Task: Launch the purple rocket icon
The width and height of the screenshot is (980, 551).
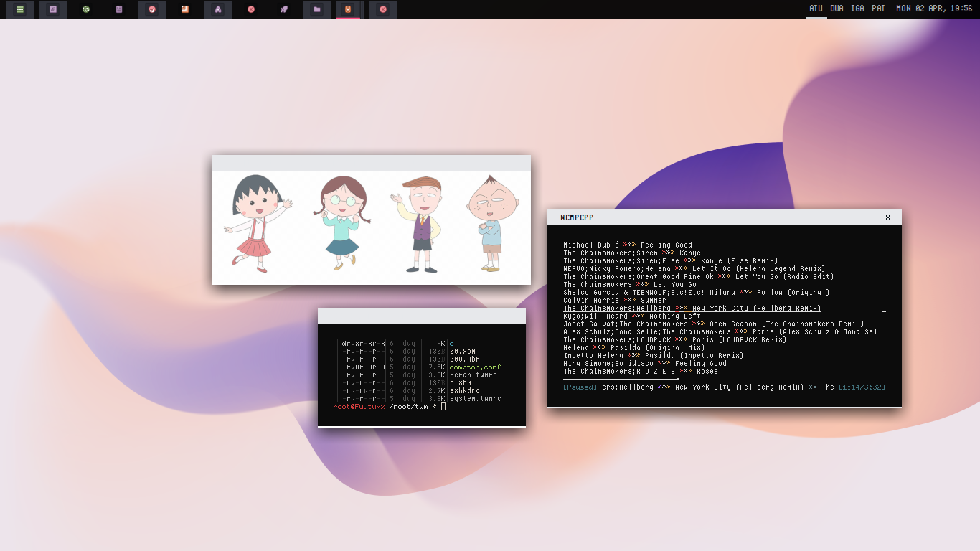Action: click(x=284, y=9)
